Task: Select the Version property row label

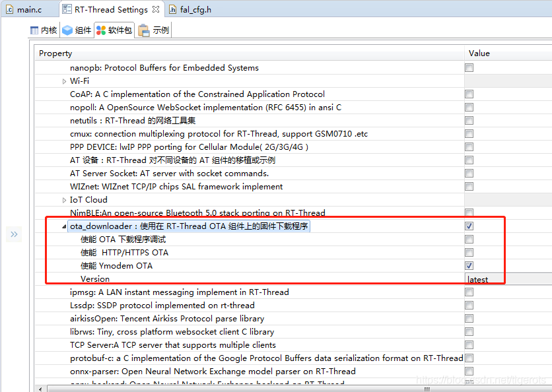Action: pyautogui.click(x=95, y=278)
